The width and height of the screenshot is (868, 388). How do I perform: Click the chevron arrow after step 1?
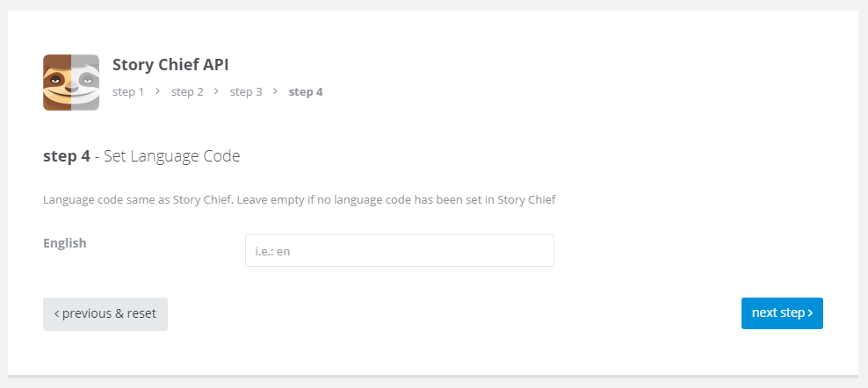tap(158, 91)
